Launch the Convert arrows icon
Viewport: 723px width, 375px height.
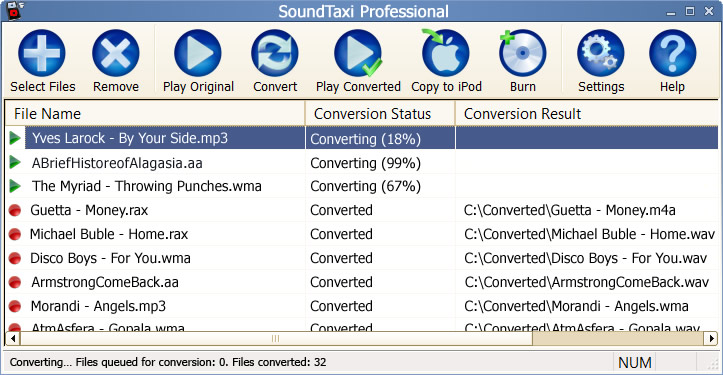275,53
